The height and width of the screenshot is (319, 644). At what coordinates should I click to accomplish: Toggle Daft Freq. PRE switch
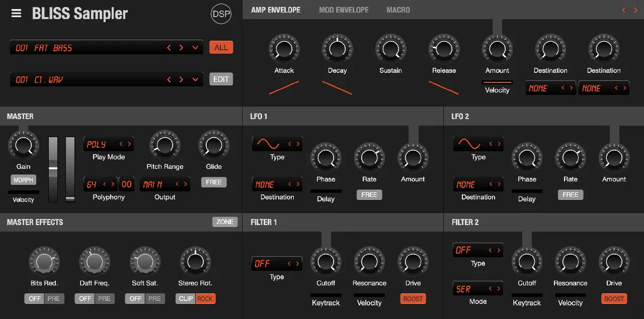[104, 298]
